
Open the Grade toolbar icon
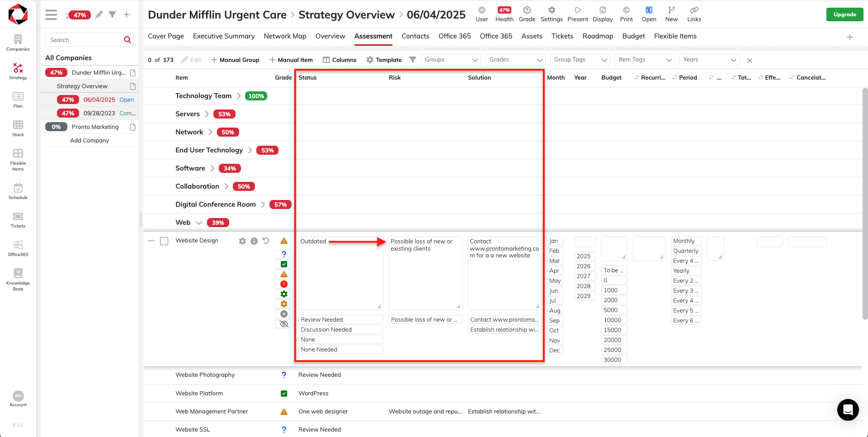527,14
